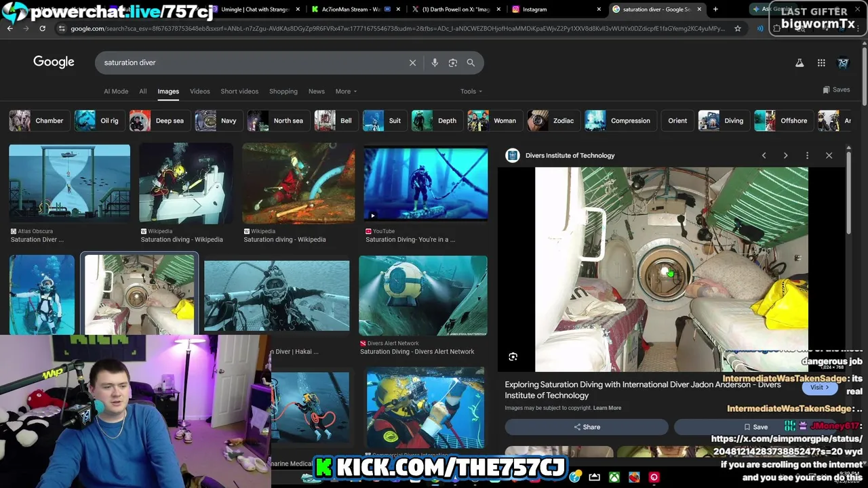Filter by the Depth chip
This screenshot has height=488, width=868.
436,121
